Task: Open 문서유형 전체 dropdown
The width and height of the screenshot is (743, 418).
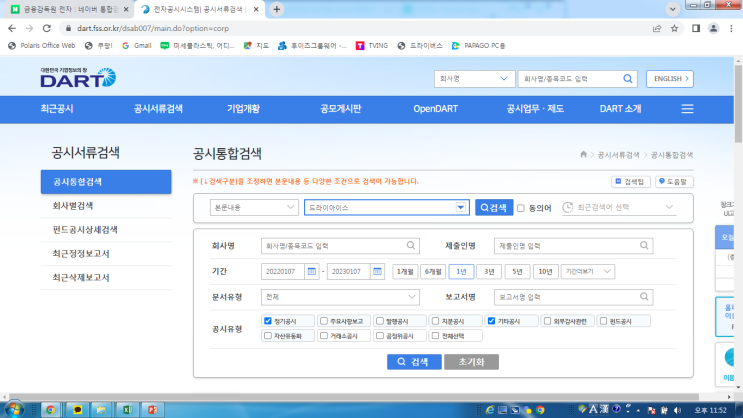Action: [340, 297]
